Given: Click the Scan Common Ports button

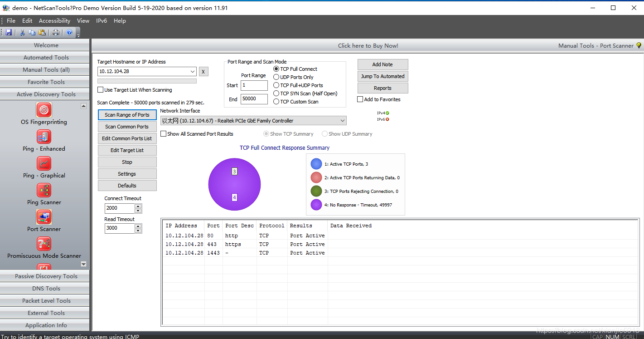Looking at the screenshot, I should [x=127, y=127].
